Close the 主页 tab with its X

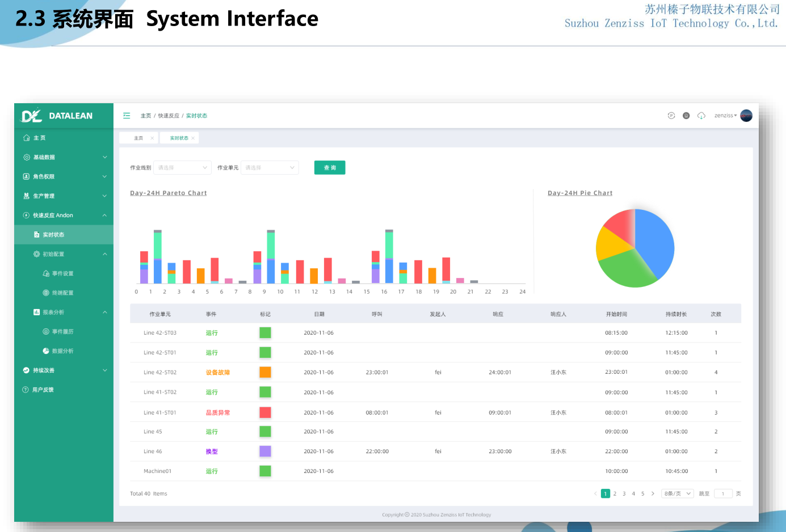pos(152,138)
